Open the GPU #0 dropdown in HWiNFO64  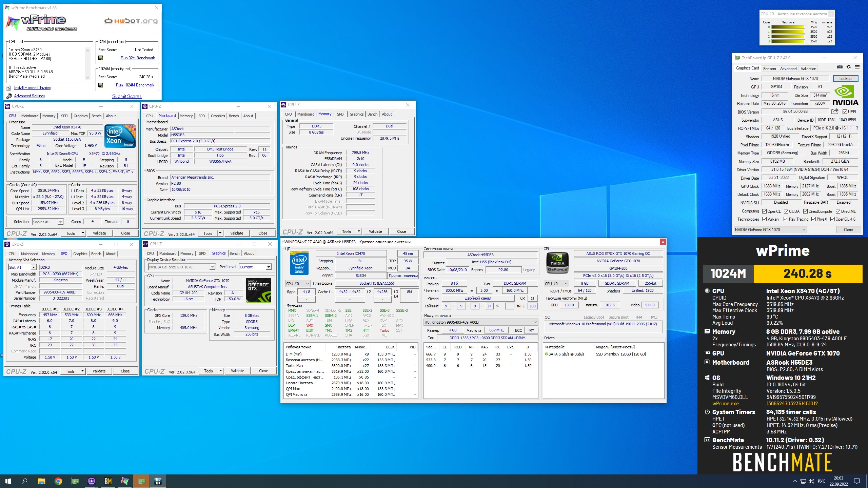[556, 284]
